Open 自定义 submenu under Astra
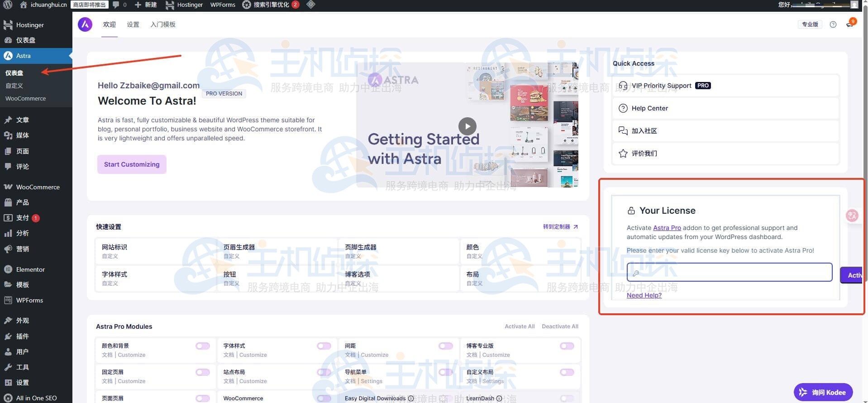This screenshot has height=403, width=868. tap(14, 86)
